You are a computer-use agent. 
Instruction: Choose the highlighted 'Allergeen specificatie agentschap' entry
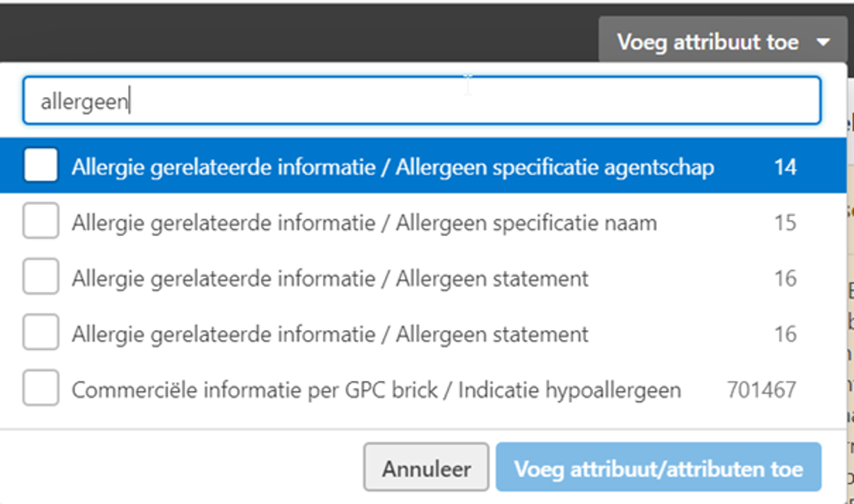[x=393, y=167]
